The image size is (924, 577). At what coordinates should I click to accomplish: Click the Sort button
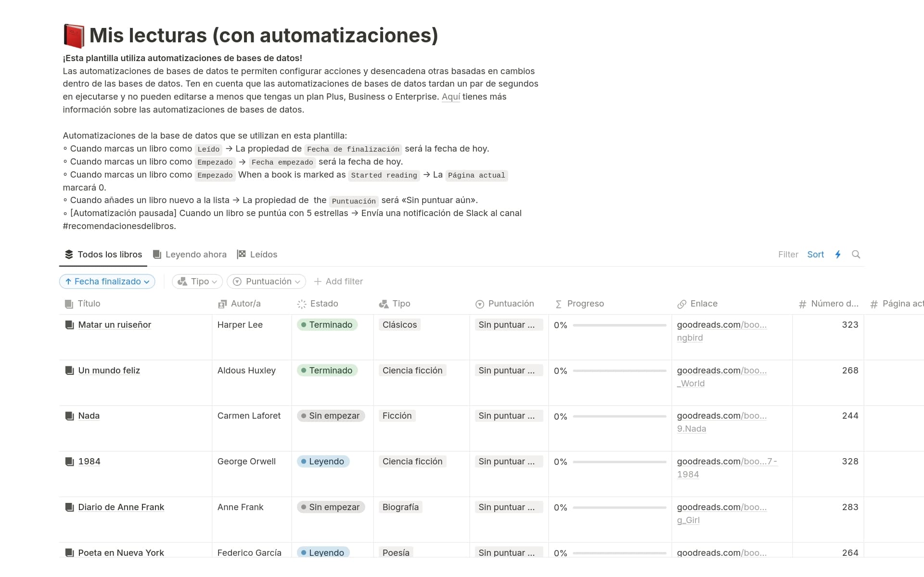(815, 255)
